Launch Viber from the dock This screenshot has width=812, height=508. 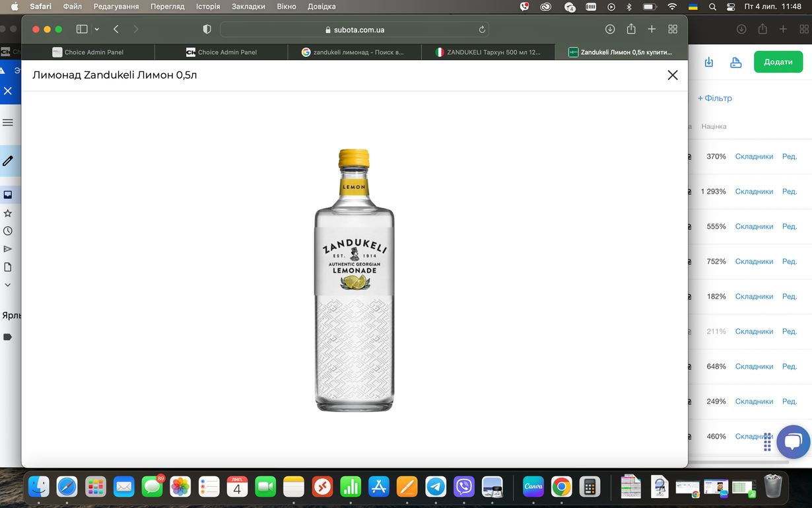pos(464,487)
